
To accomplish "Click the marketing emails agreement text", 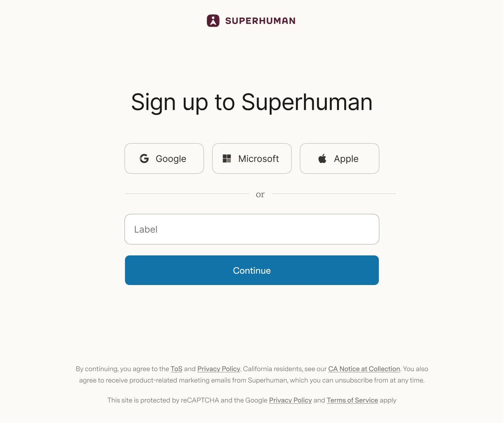I will [252, 380].
